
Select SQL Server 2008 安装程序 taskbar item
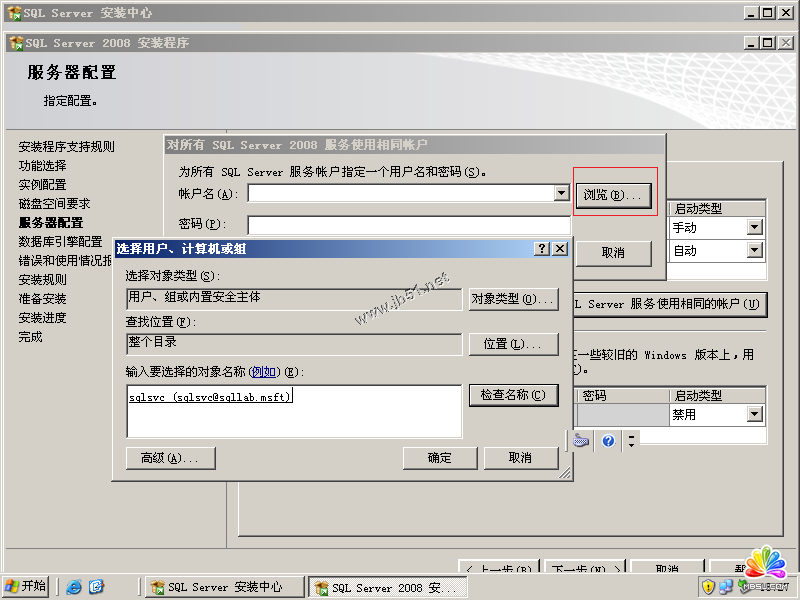[x=388, y=587]
